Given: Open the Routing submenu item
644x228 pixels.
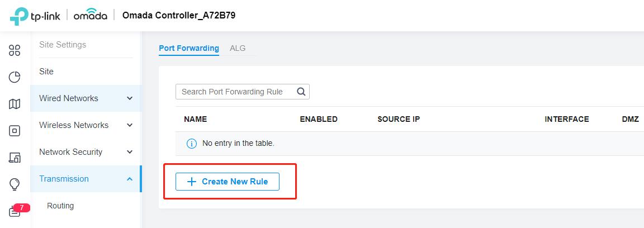Looking at the screenshot, I should click(x=60, y=206).
